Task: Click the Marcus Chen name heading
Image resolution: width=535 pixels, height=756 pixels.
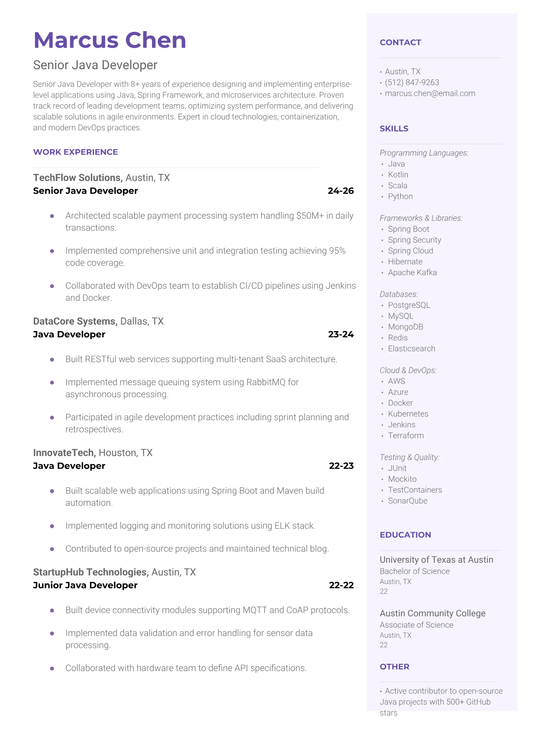Action: (x=110, y=40)
